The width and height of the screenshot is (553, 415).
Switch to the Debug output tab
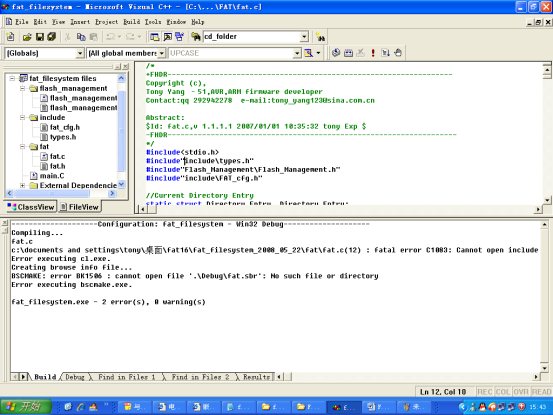click(75, 377)
